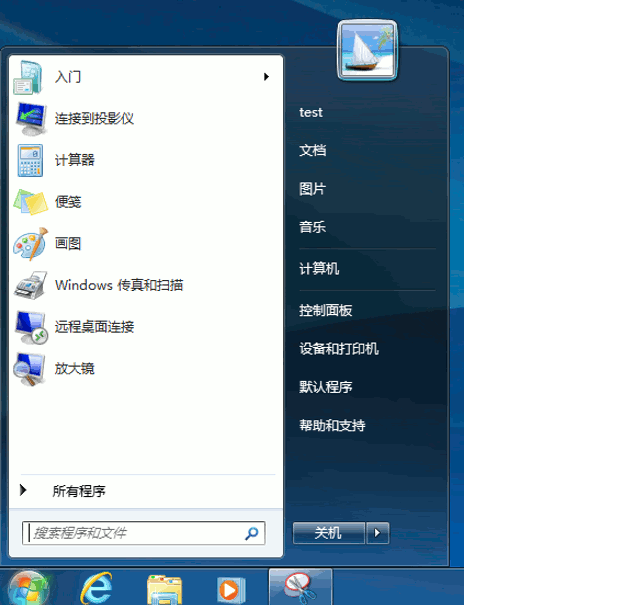Click the 关机 shutdown button

[329, 533]
